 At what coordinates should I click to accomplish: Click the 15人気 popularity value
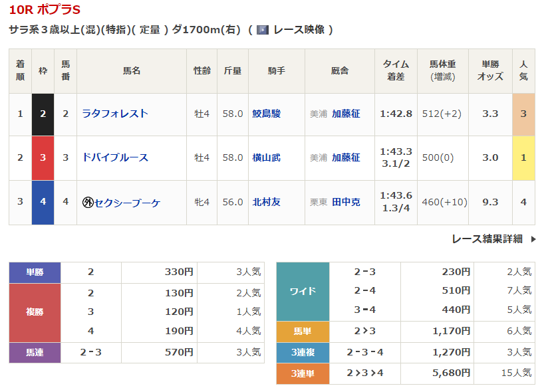516,373
